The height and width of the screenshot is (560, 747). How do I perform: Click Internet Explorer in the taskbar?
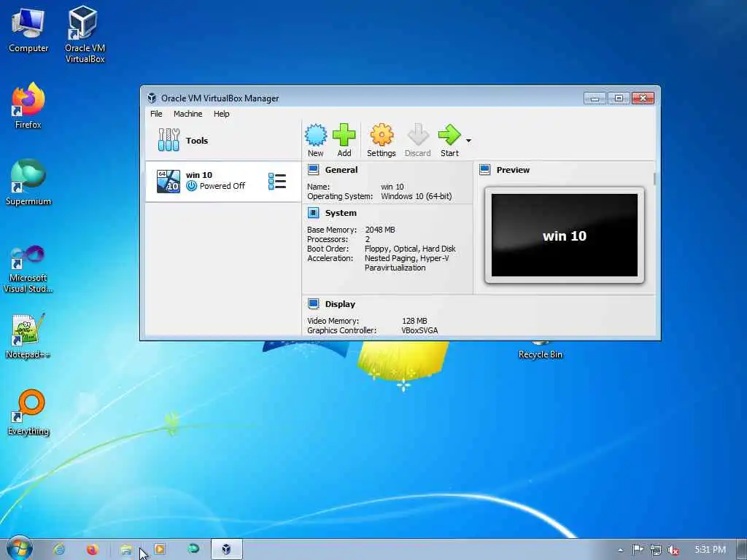(x=59, y=550)
